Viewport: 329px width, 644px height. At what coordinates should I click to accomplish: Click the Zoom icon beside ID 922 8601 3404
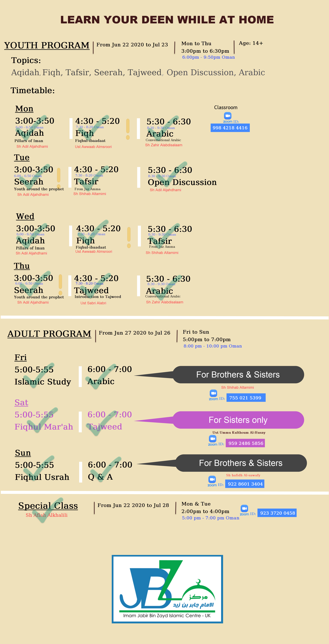[x=212, y=479]
